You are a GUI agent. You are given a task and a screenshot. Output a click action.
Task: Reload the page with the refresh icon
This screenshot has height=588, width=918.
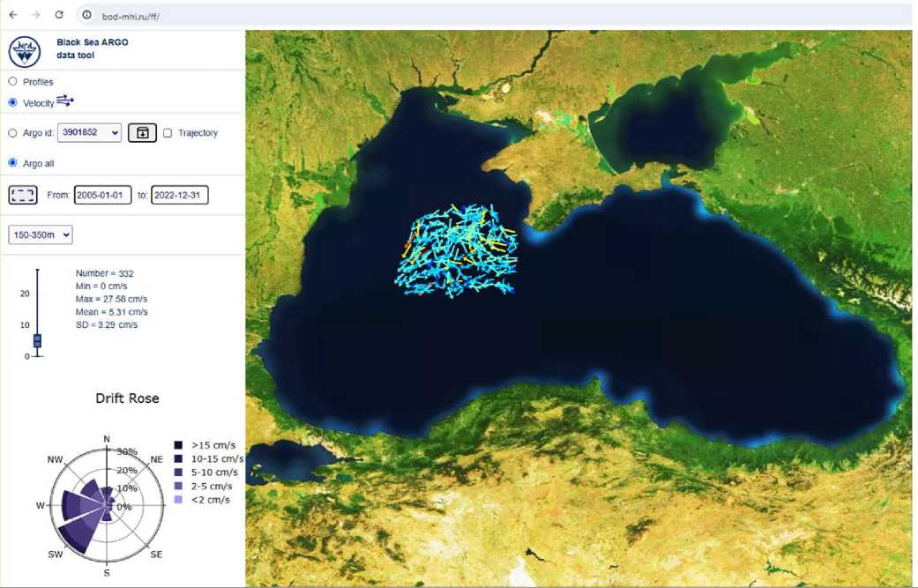coord(59,15)
